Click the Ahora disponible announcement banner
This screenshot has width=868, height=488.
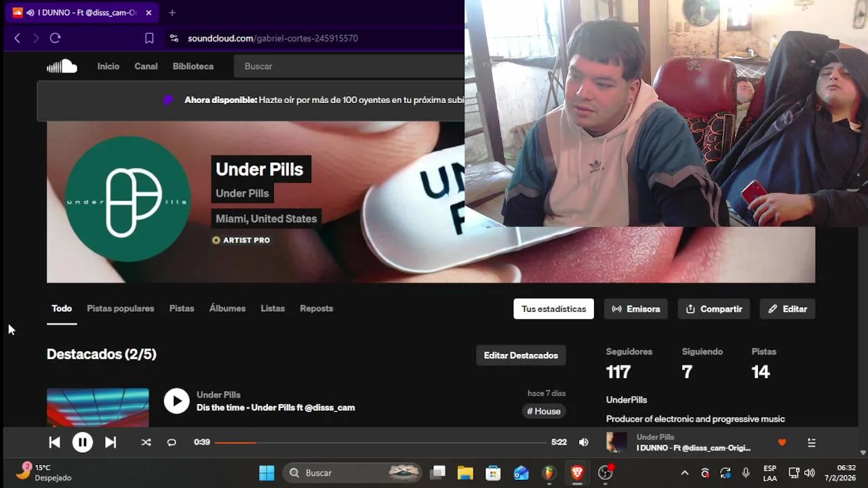click(251, 100)
